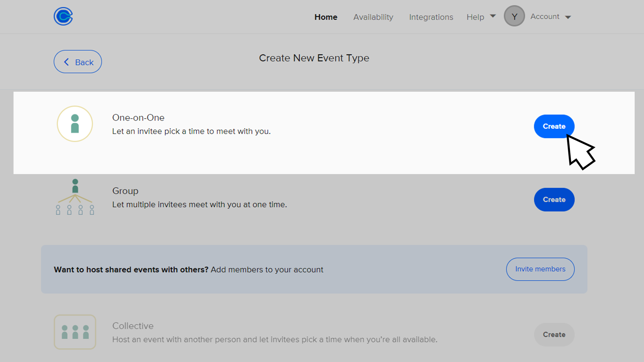Click the Y account avatar

(514, 16)
